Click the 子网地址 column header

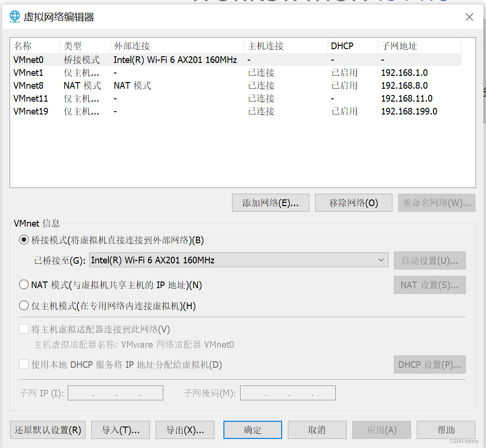tap(420, 46)
